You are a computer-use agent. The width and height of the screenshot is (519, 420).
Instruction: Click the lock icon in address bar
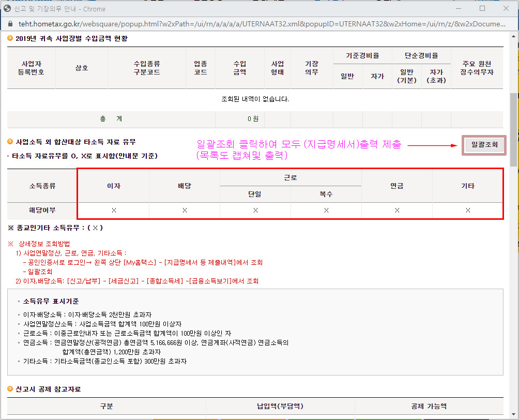point(10,24)
